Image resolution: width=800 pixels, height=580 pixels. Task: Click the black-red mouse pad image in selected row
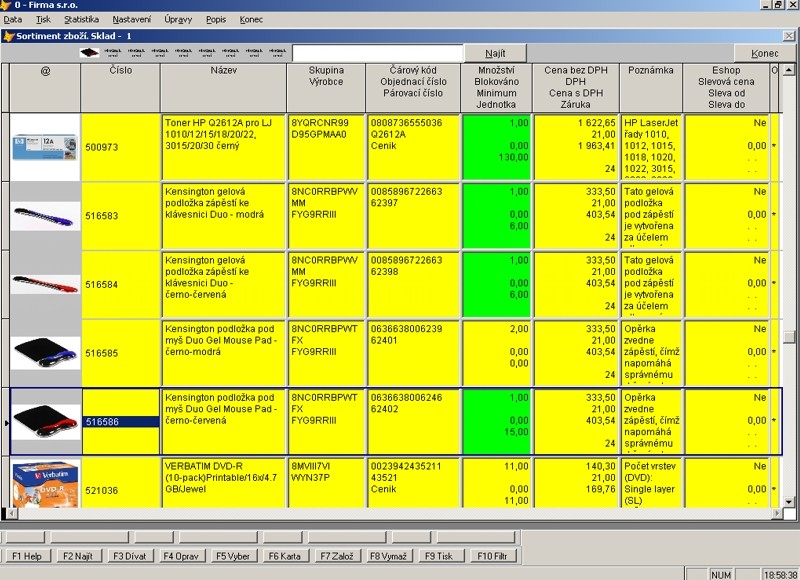click(45, 421)
